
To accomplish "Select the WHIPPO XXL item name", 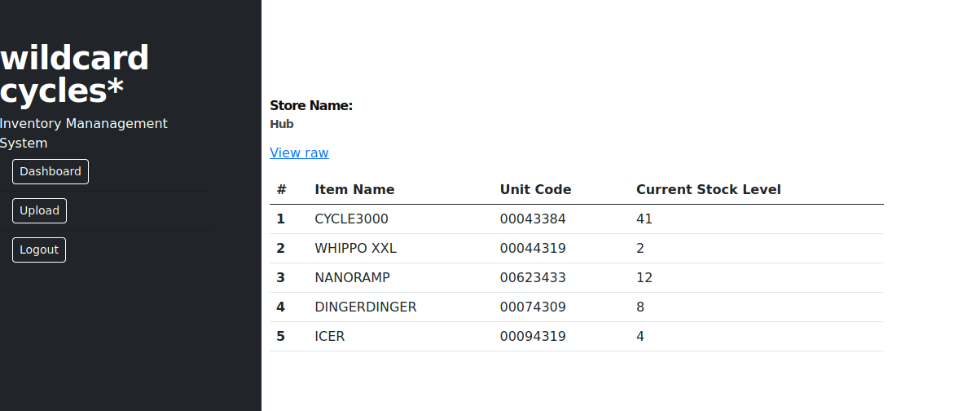I will pos(355,248).
